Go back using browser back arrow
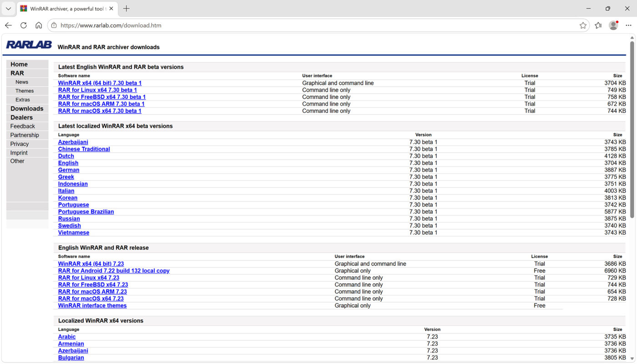 tap(8, 25)
